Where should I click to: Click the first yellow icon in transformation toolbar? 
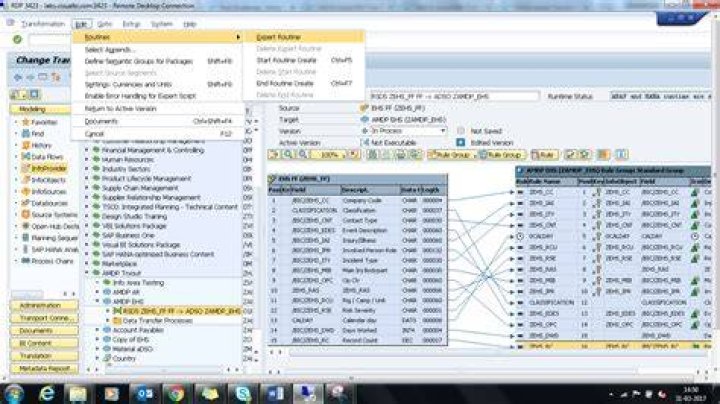click(275, 155)
